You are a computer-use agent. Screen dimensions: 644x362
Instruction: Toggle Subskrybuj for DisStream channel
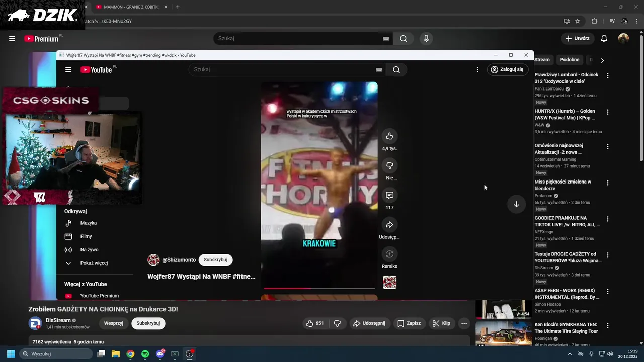148,323
